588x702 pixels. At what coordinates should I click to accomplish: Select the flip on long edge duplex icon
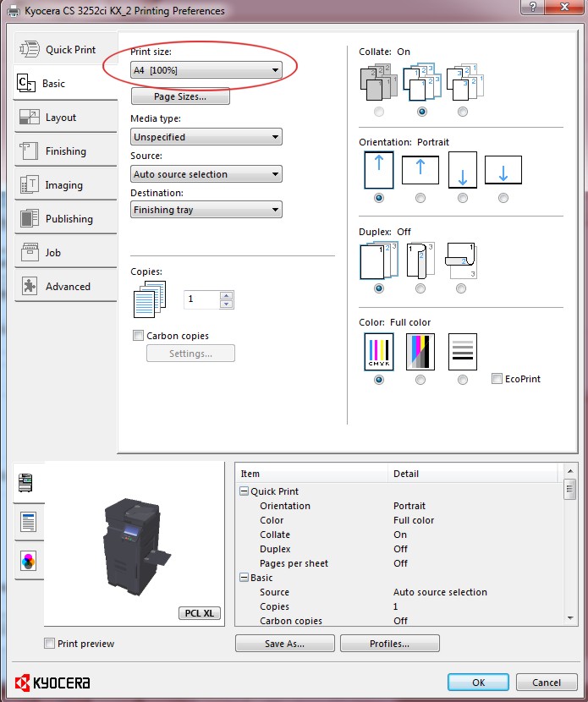[x=420, y=261]
